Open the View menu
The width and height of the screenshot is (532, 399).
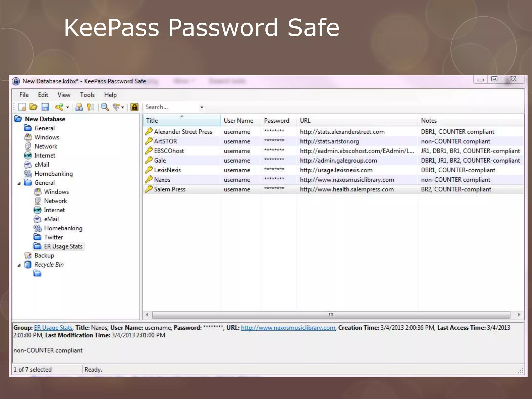click(64, 95)
